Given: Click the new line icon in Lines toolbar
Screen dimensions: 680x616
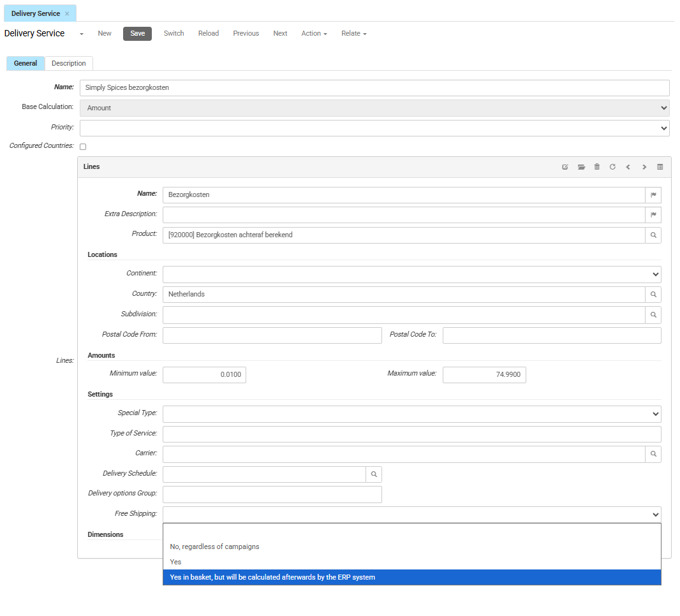Looking at the screenshot, I should pos(565,167).
